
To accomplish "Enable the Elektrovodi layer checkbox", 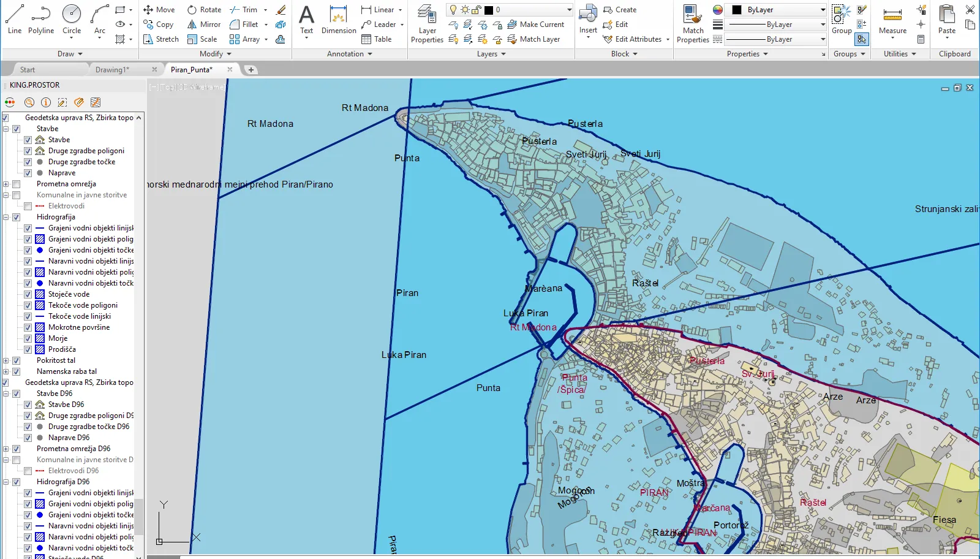I will tap(28, 206).
